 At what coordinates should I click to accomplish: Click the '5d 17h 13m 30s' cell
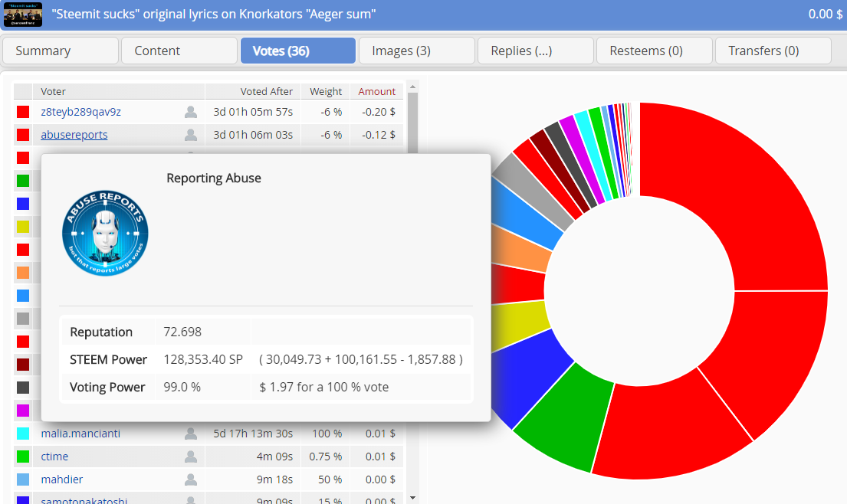click(253, 434)
